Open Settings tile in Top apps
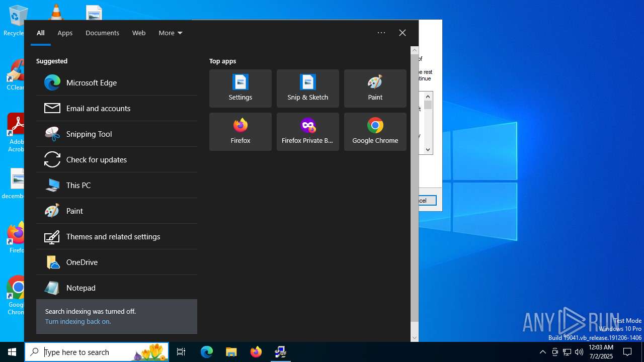The image size is (644, 362). (240, 88)
